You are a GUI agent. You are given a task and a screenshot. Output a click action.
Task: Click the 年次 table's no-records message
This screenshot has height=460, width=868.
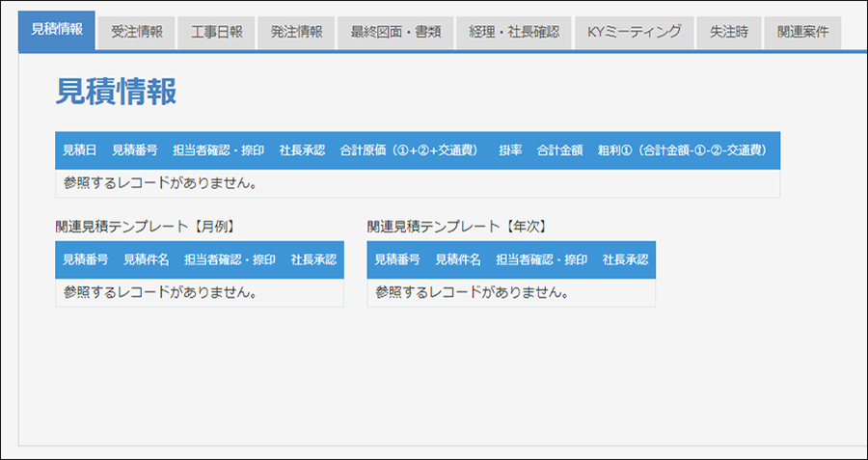473,292
